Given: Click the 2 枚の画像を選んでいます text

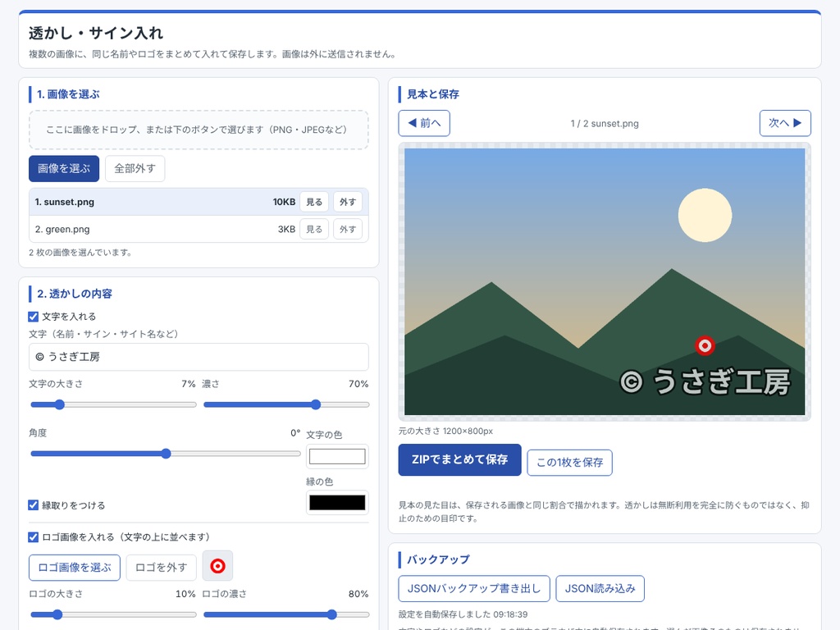Looking at the screenshot, I should [80, 253].
